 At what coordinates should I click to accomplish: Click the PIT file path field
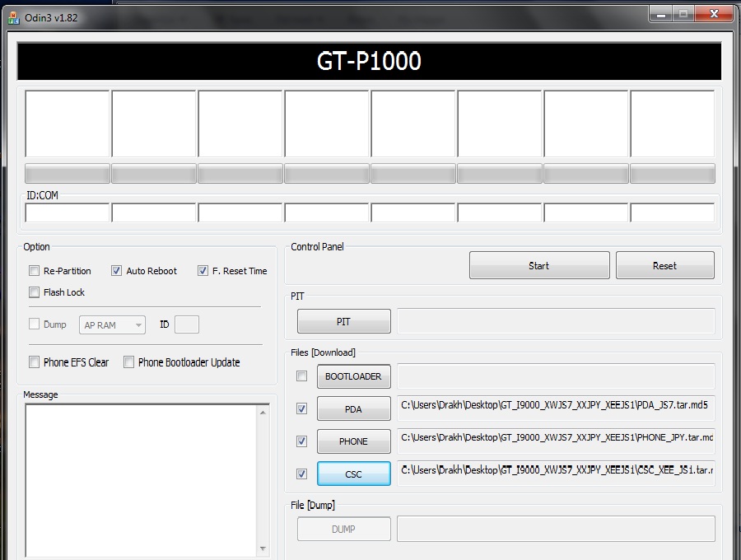[x=556, y=321]
